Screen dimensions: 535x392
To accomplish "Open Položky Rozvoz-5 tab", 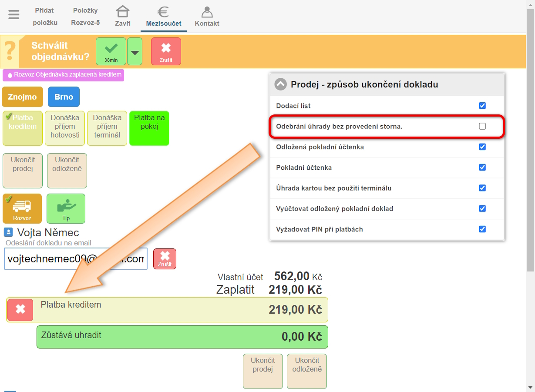I will coord(85,17).
